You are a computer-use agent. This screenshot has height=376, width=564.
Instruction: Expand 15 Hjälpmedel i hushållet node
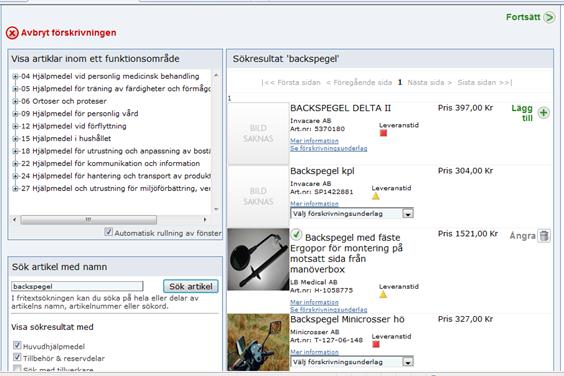15,139
